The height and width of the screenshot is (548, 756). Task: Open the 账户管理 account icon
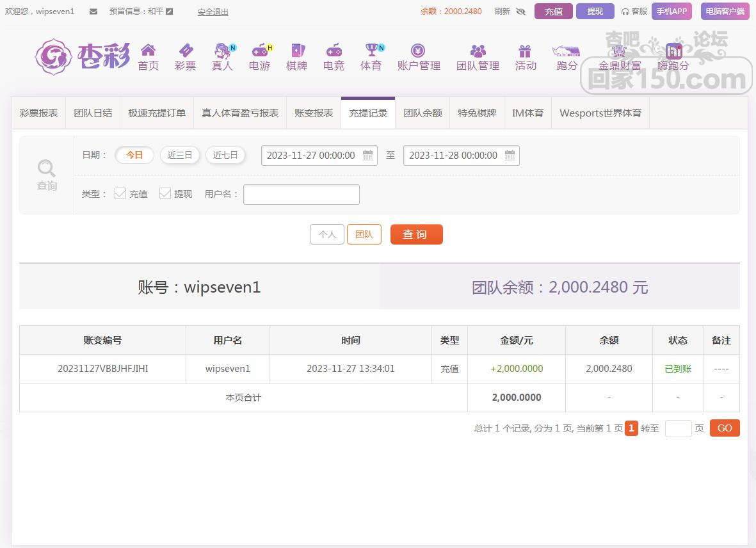[418, 51]
